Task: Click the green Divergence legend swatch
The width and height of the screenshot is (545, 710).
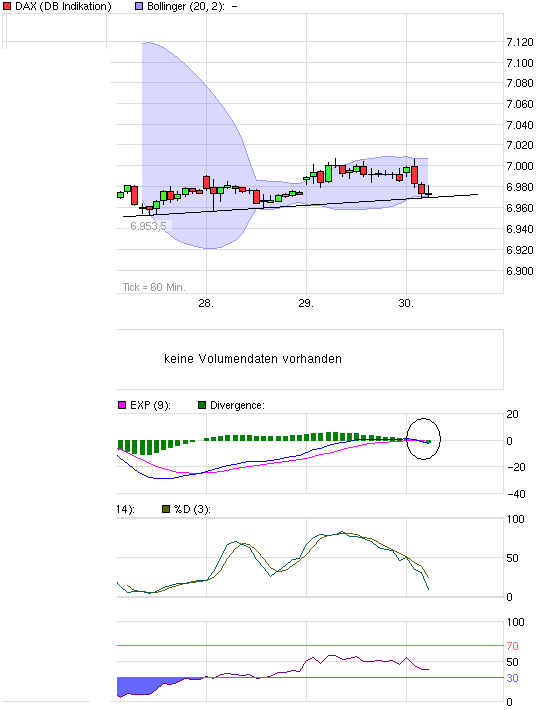Action: click(x=202, y=405)
